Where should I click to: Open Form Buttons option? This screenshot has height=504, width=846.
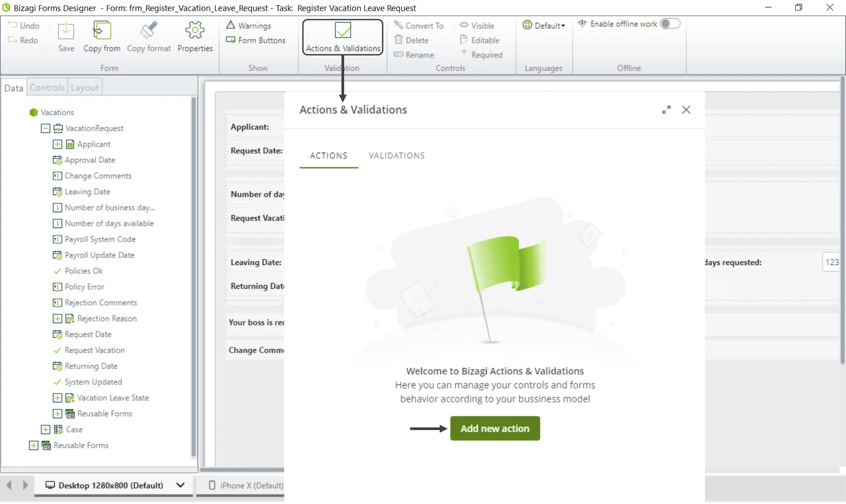click(255, 40)
